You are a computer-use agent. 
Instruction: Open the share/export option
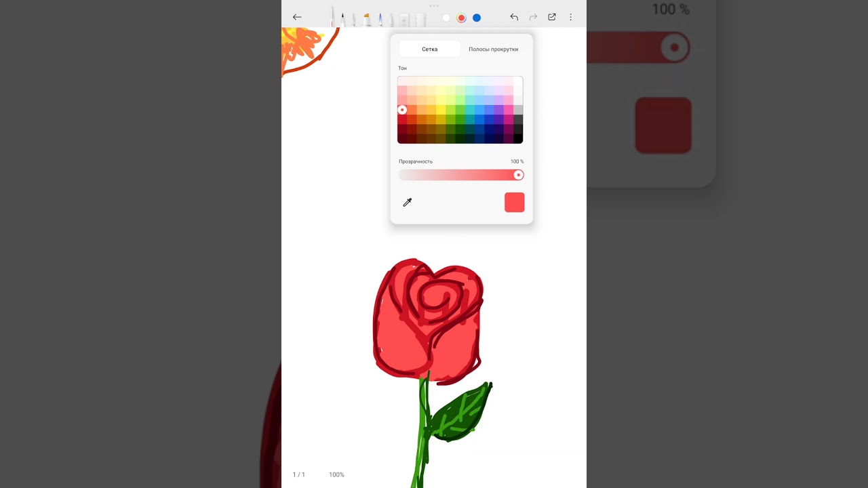pos(552,17)
